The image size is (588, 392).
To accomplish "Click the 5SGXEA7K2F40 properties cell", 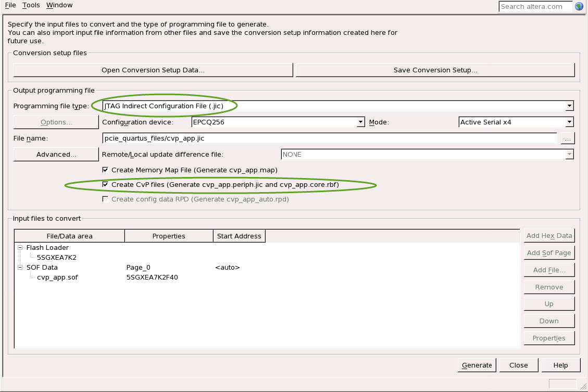I will click(x=152, y=277).
